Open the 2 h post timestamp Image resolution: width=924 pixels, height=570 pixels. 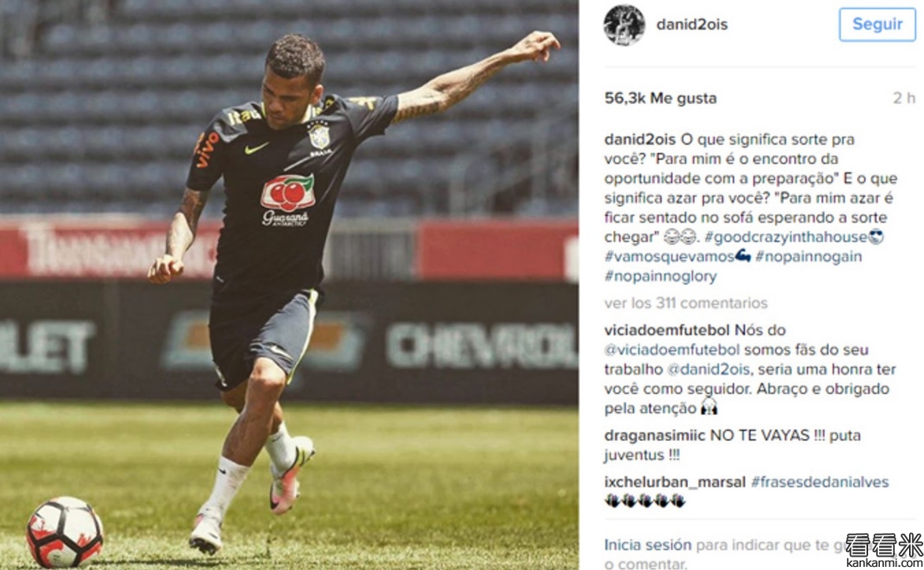[x=904, y=98]
